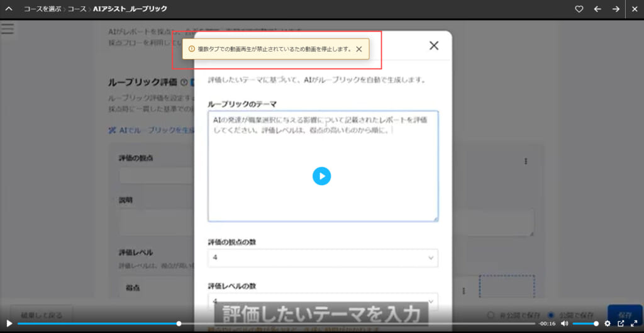Viewport: 644px width, 333px height.
Task: Open video in pop-out window icon
Action: pyautogui.click(x=621, y=324)
